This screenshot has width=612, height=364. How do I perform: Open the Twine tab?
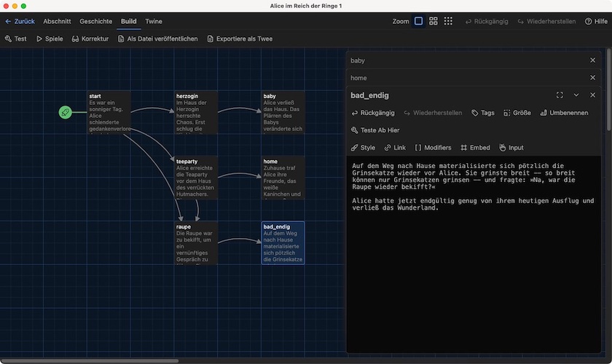point(154,21)
